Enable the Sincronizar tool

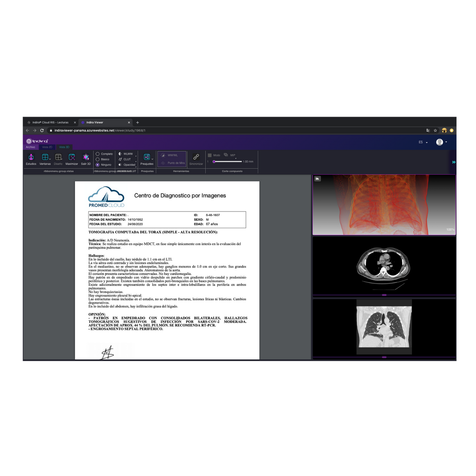point(196,159)
